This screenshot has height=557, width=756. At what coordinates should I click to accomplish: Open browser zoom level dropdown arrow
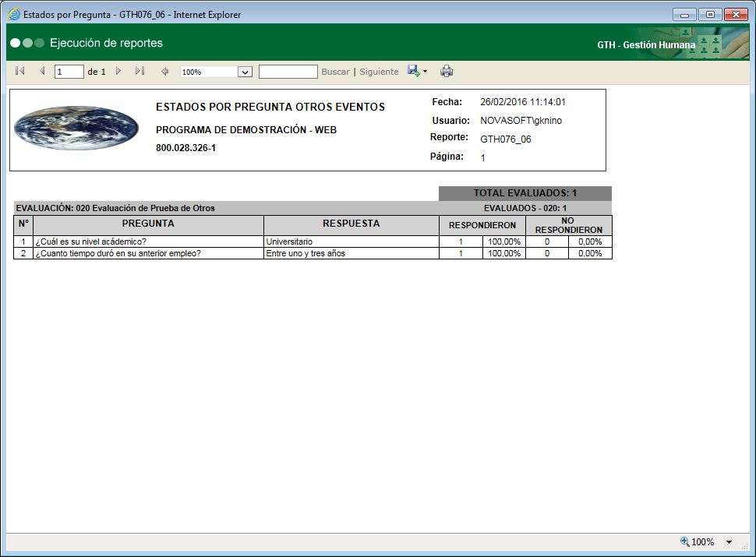729,542
